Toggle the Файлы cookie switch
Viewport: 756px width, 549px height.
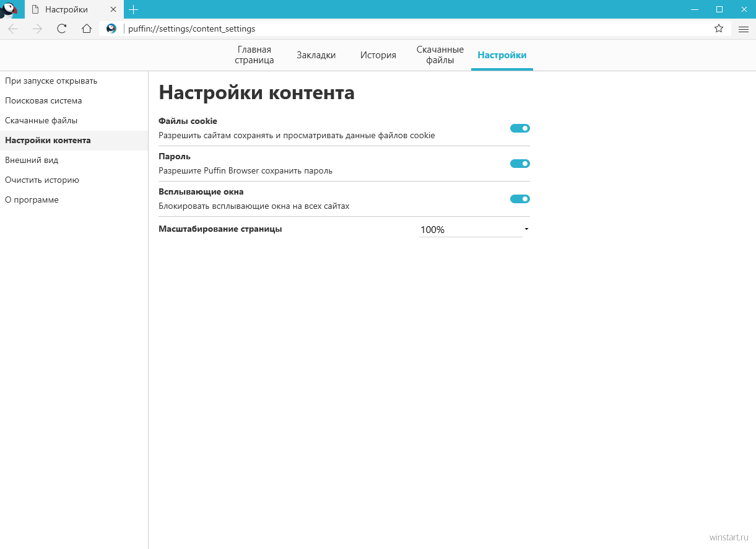pos(520,128)
